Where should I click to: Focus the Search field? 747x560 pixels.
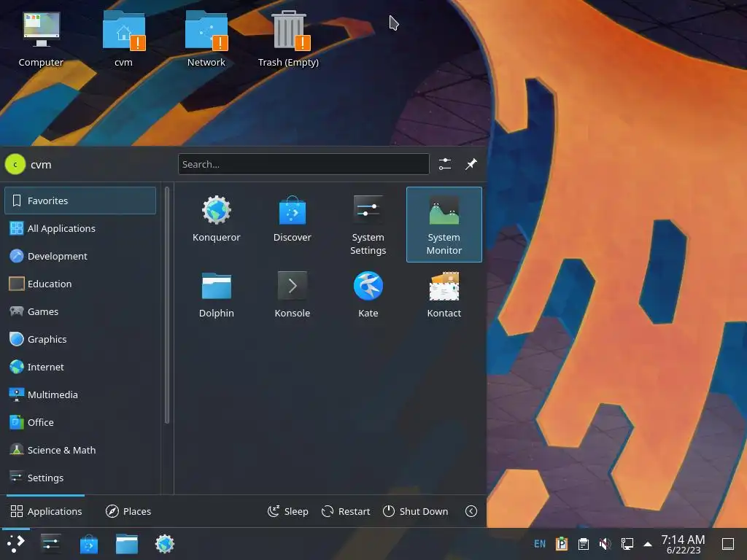coord(303,164)
